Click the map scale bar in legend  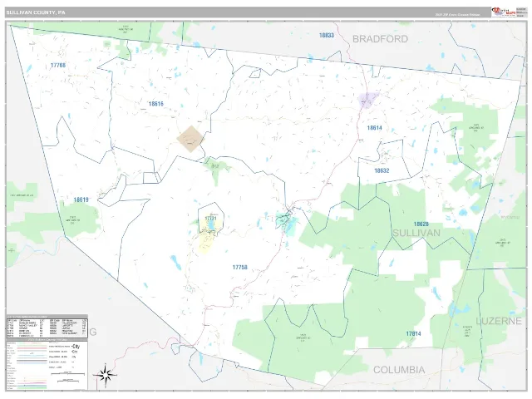(x=67, y=373)
